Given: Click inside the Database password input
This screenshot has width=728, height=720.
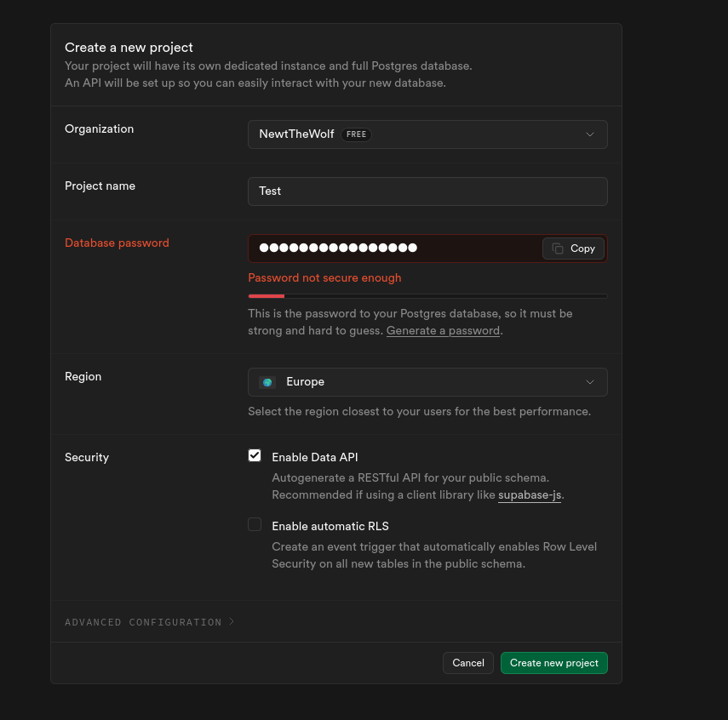Looking at the screenshot, I should [392, 249].
